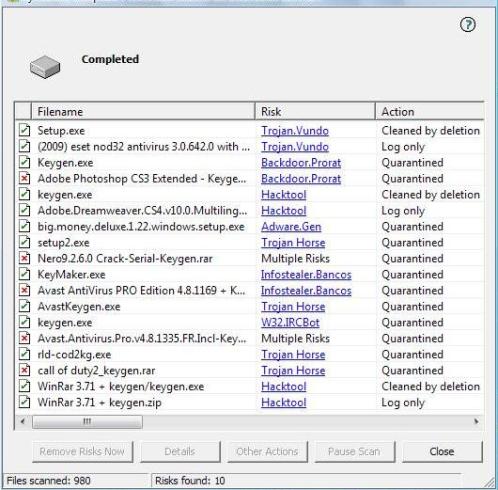This screenshot has height=490, width=498.
Task: Click the Other Actions button
Action: pos(267,452)
